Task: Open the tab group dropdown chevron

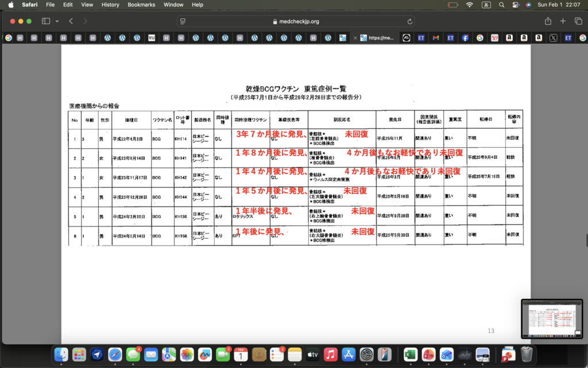Action: 57,21
